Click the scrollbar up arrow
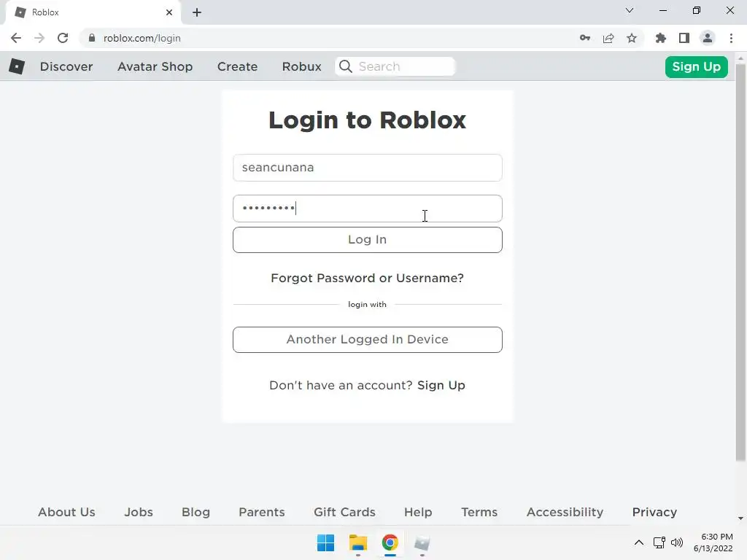Viewport: 747px width, 560px height. tap(740, 58)
